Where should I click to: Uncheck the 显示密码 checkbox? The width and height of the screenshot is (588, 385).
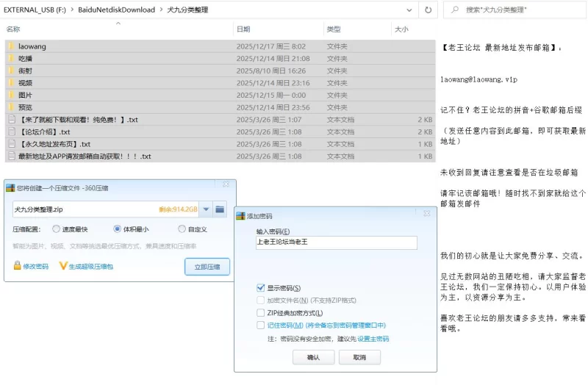coord(260,287)
